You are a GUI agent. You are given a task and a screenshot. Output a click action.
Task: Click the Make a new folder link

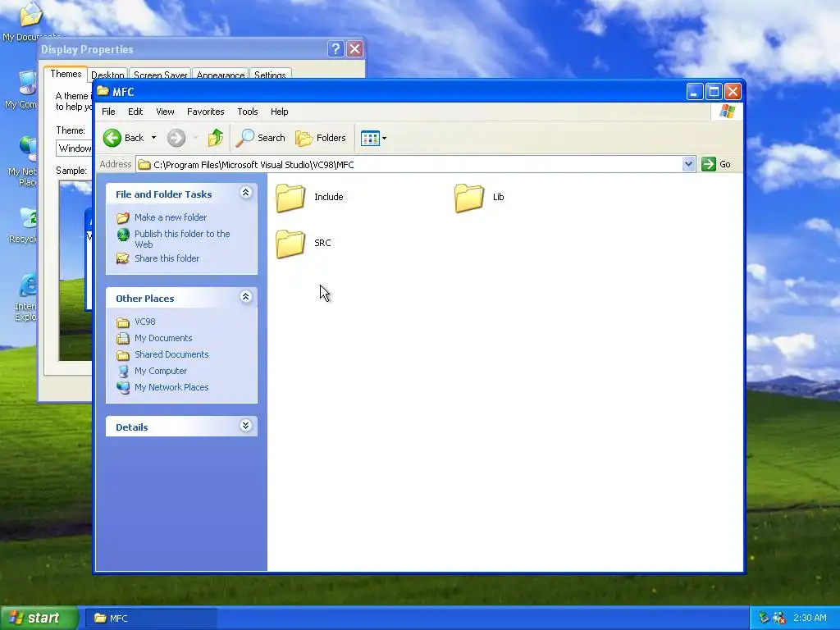point(171,217)
